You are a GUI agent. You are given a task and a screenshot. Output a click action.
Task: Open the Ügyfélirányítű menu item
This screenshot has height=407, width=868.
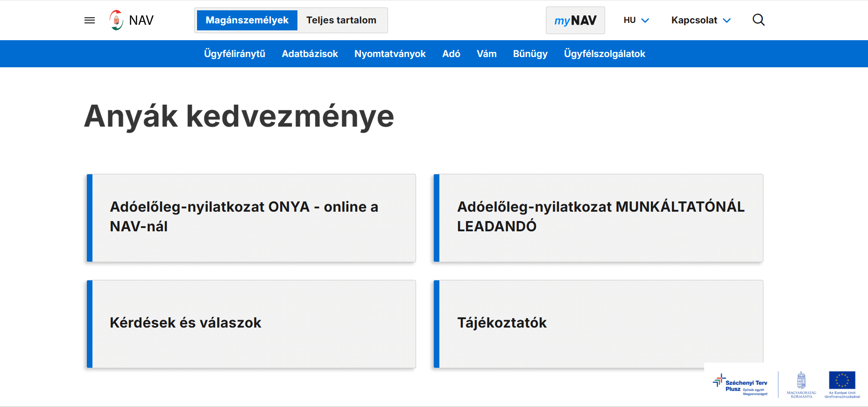tap(234, 54)
